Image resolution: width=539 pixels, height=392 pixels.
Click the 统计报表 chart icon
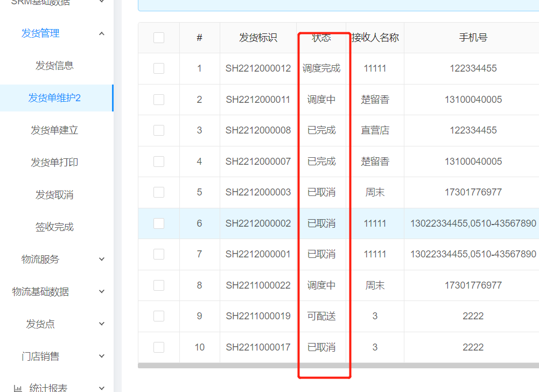18,388
